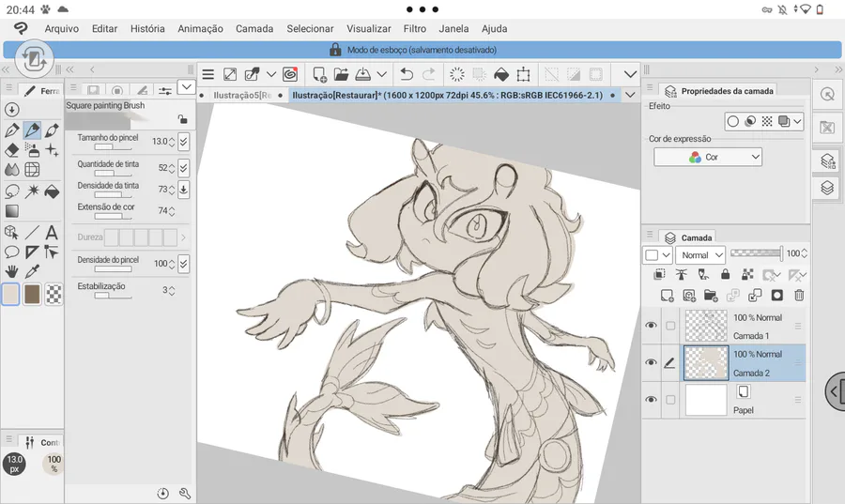This screenshot has height=504, width=845.
Task: Select the Eyedropper tool
Action: (33, 272)
